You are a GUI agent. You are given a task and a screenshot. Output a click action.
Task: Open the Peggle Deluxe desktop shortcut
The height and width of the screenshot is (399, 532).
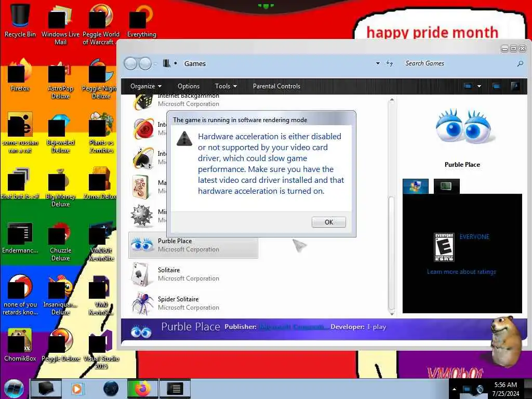coord(60,345)
